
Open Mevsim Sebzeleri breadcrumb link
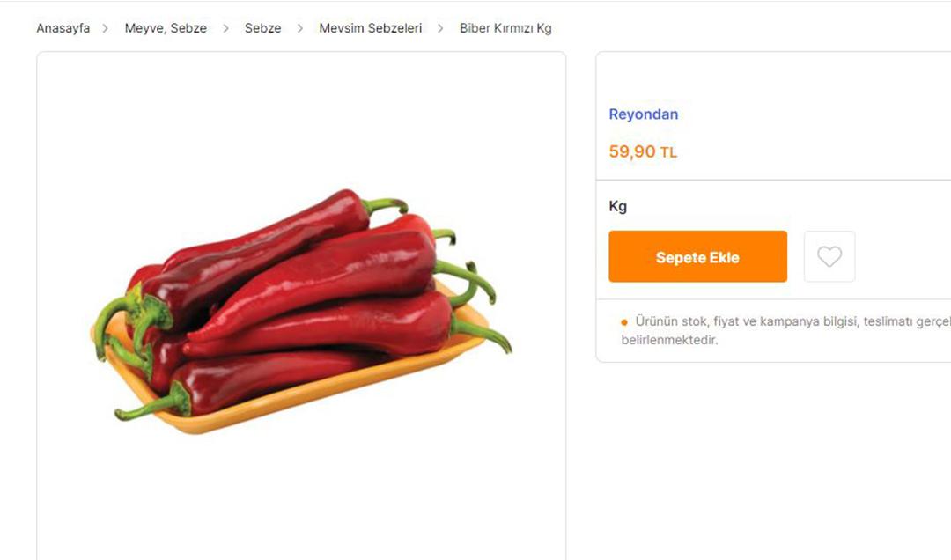pos(370,28)
